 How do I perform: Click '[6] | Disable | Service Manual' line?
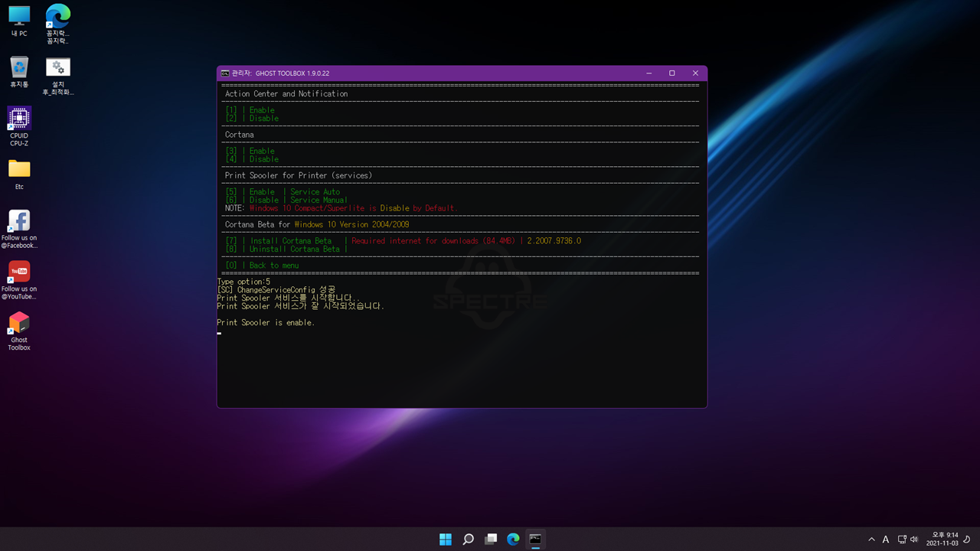point(286,201)
